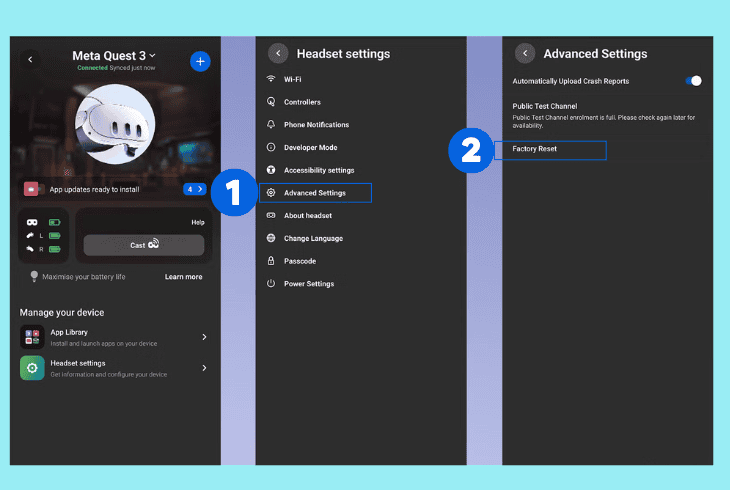Tap the green Headset settings gear icon
Screen dimensions: 730x490
[x=32, y=368]
